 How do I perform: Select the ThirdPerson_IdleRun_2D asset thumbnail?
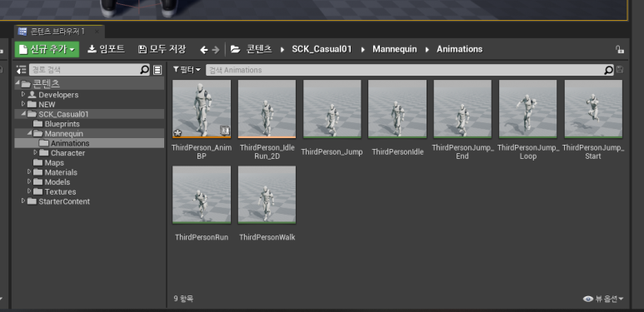[267, 109]
